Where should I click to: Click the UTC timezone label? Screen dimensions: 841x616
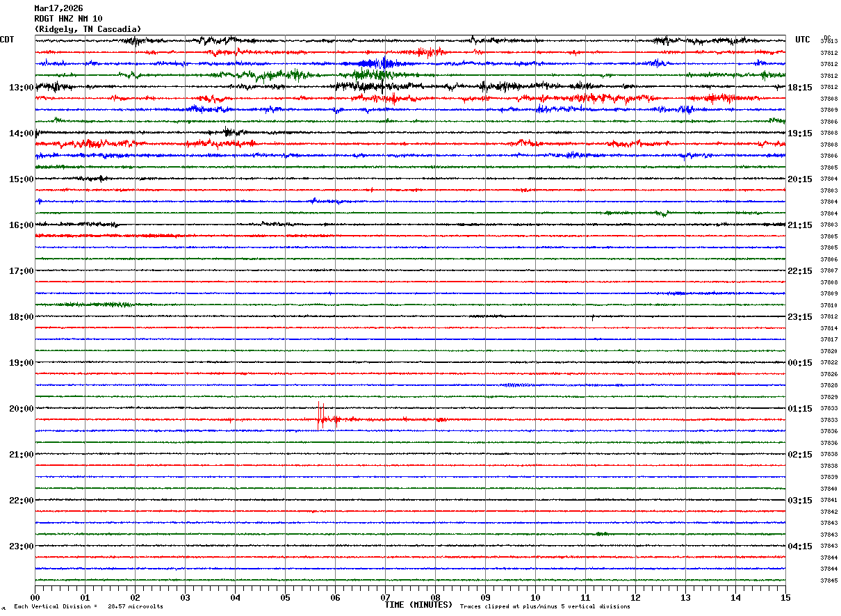(x=803, y=40)
